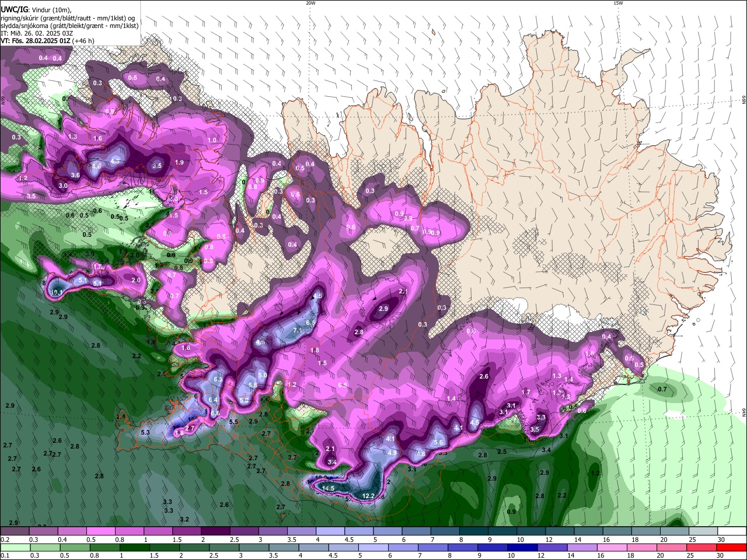Select the 'slydda/snjókoma' legend description line

click(x=69, y=26)
